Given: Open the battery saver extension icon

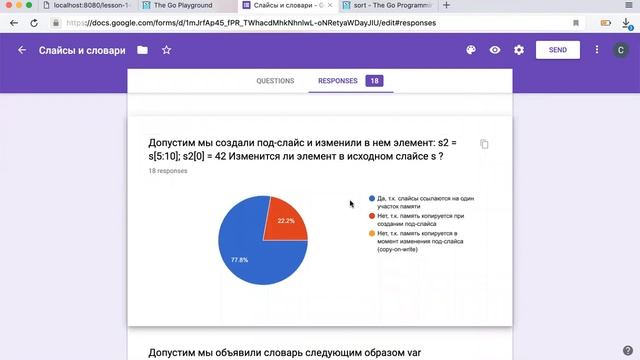Looking at the screenshot, I should [x=605, y=23].
